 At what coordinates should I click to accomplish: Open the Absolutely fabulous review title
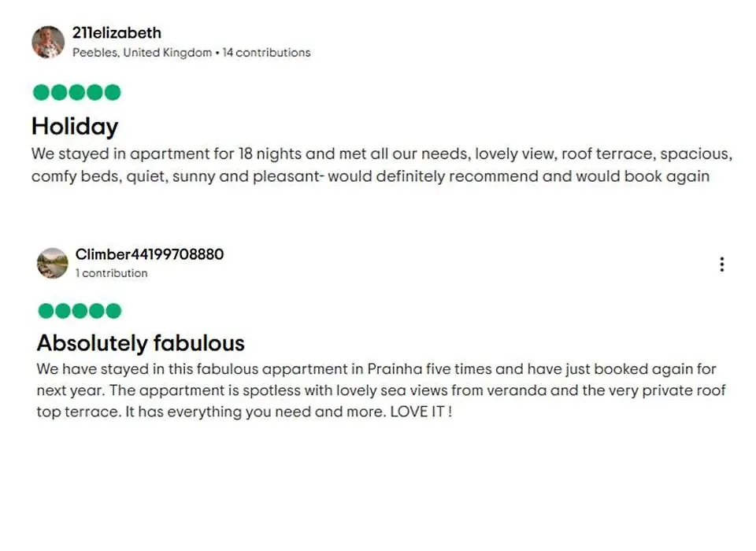[141, 342]
